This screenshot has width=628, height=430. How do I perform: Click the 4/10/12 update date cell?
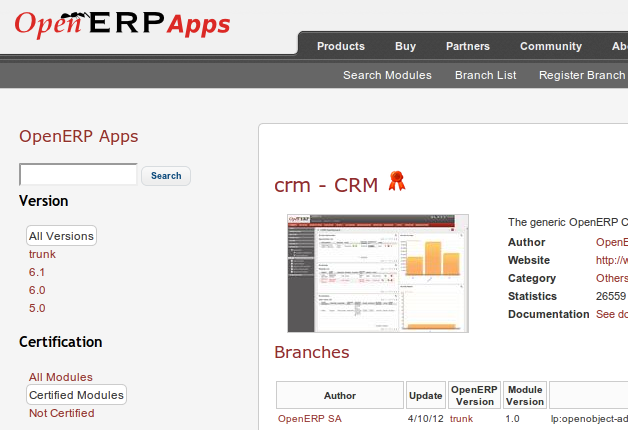[x=425, y=419]
